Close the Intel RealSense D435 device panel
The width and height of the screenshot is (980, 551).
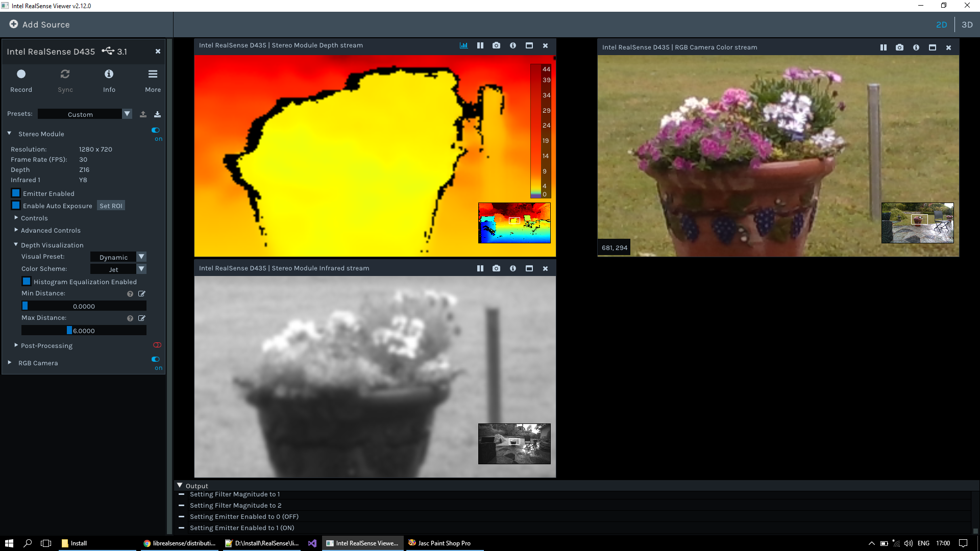point(158,51)
